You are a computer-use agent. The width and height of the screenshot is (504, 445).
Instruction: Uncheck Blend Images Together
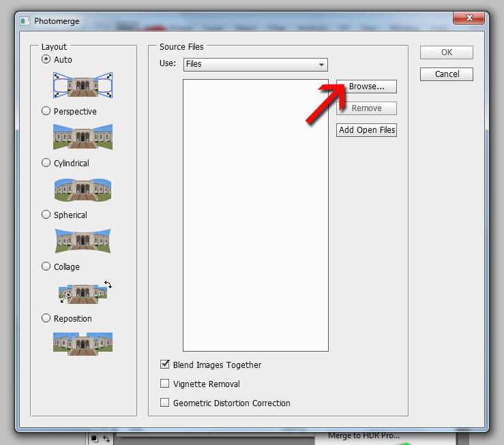click(x=165, y=365)
